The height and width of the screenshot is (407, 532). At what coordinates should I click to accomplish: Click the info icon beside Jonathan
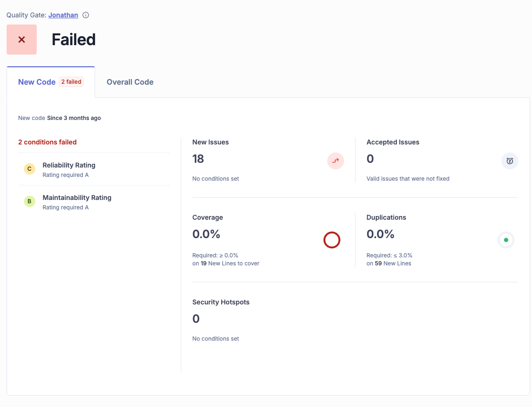(86, 15)
